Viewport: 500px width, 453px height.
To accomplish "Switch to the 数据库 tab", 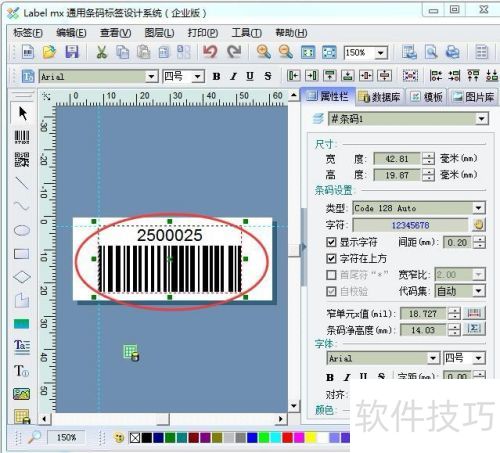I will coord(380,97).
